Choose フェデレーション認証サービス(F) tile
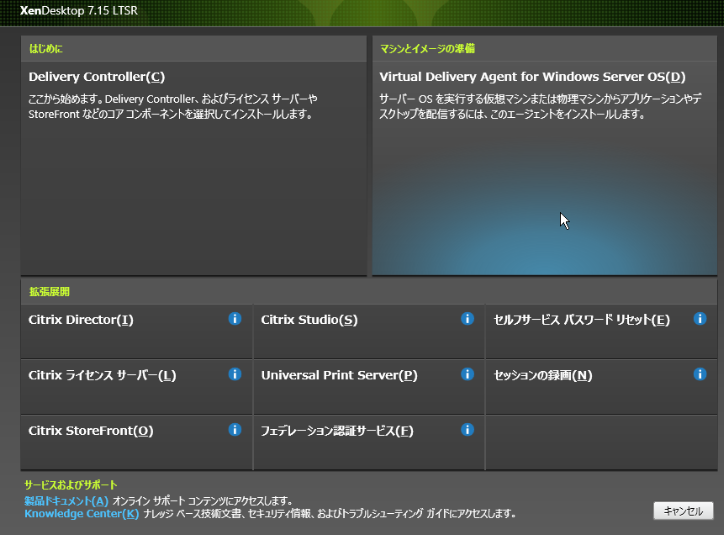This screenshot has width=724, height=535. 369,443
